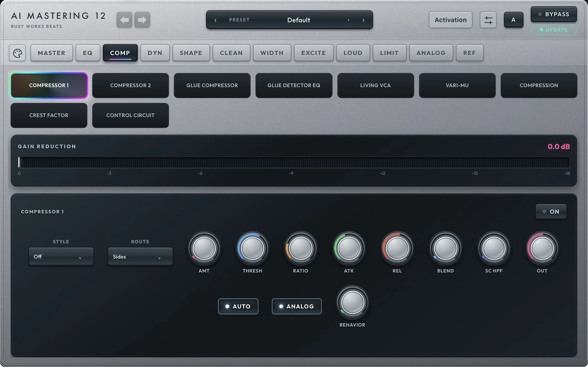Go to previous preset with left chevron
Screen dimensions: 588x367
pyautogui.click(x=215, y=20)
